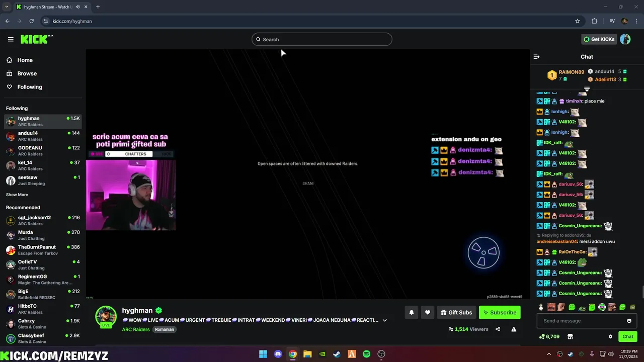Open Murda recommended channel
Screen dimensions: 644x362
43,235
